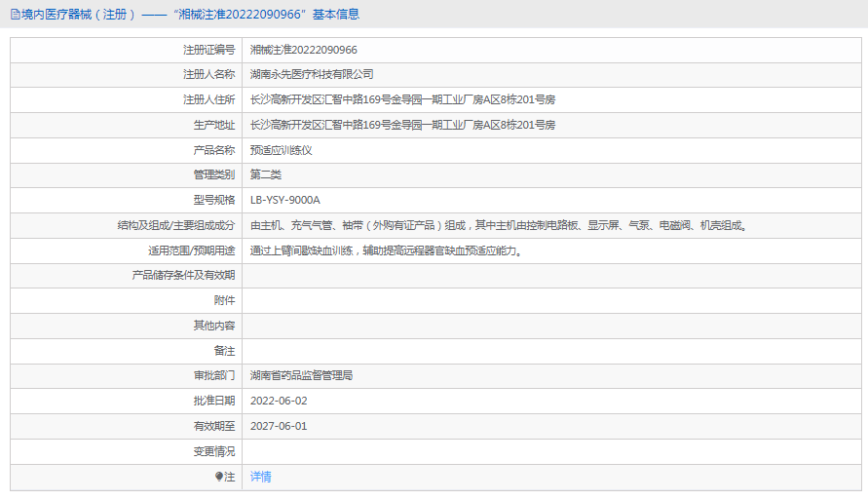Select approving authority 湖南省药品监督管理局
The width and height of the screenshot is (868, 500).
[301, 375]
